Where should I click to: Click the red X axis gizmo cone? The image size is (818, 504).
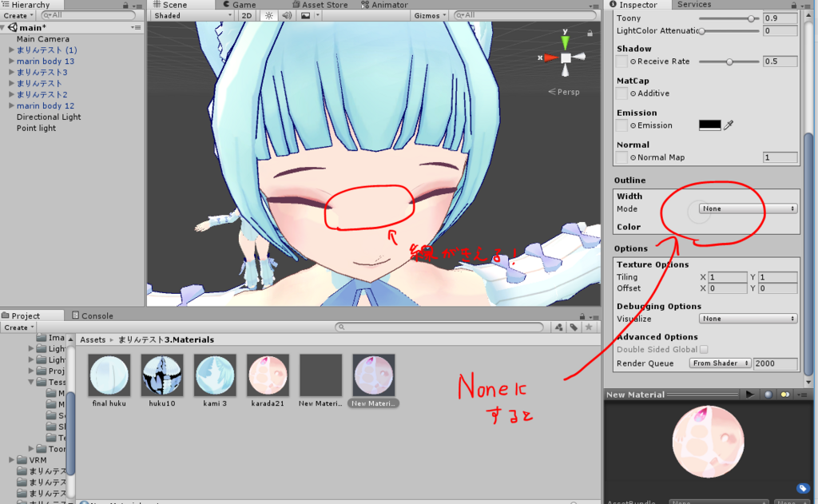coord(550,58)
